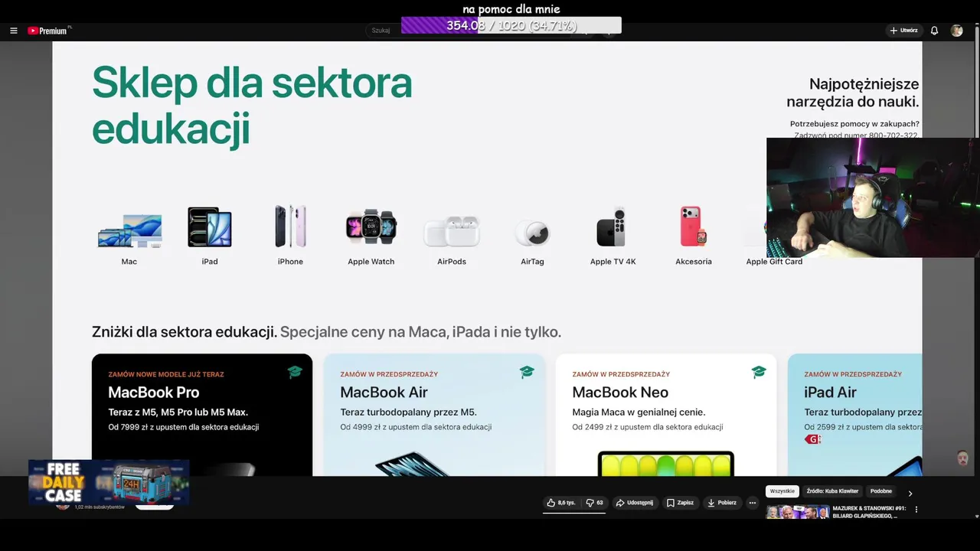
Task: Select the iPhone category icon
Action: 290,227
